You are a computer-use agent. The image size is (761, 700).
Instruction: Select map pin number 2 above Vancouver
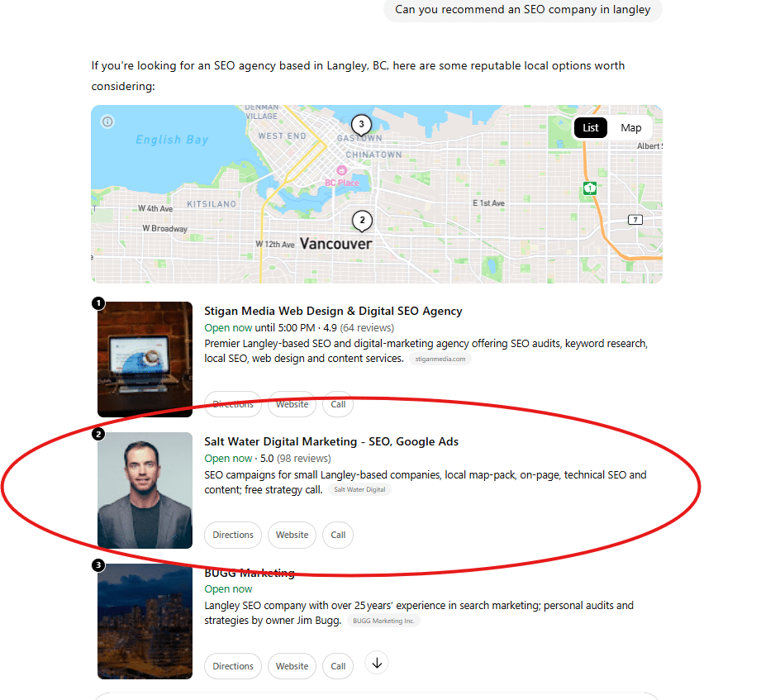click(x=362, y=221)
